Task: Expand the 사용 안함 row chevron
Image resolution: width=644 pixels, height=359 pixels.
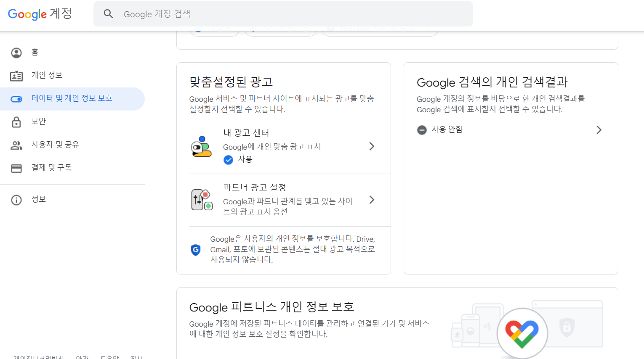Action: (599, 130)
